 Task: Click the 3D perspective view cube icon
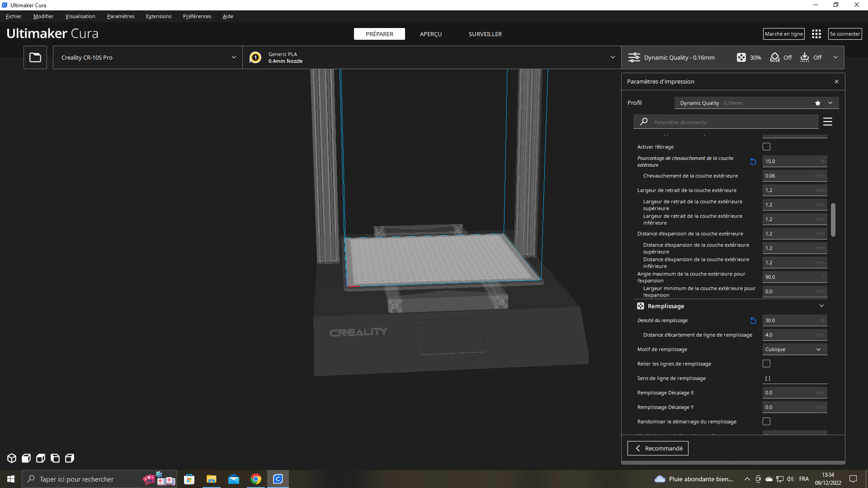[12, 458]
